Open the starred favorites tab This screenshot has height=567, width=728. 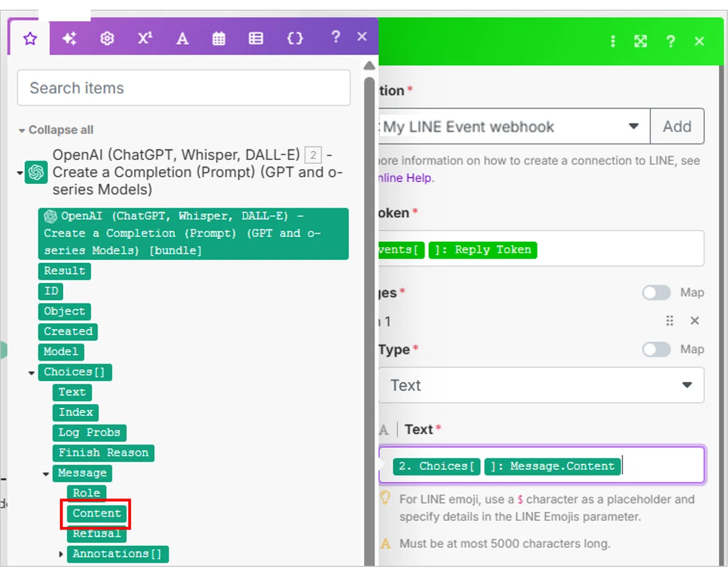[30, 39]
